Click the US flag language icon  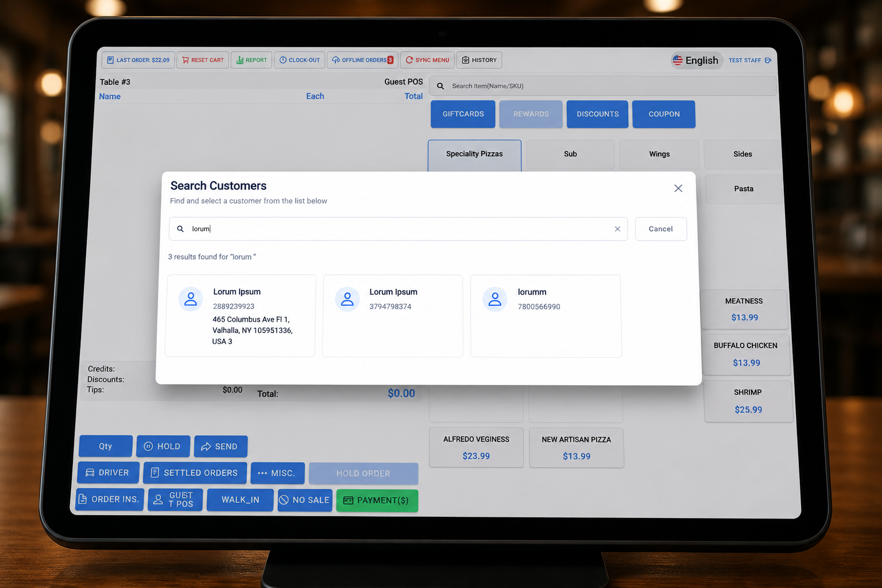click(678, 60)
